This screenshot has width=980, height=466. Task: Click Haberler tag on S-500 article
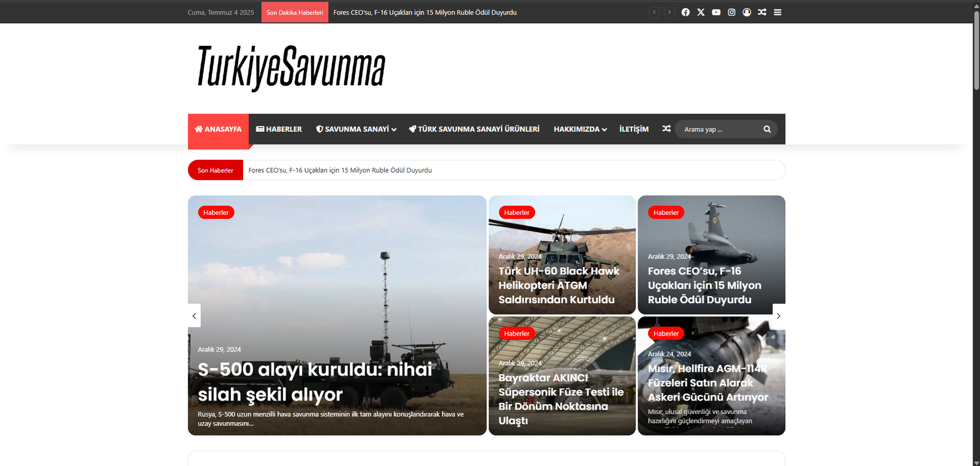216,212
